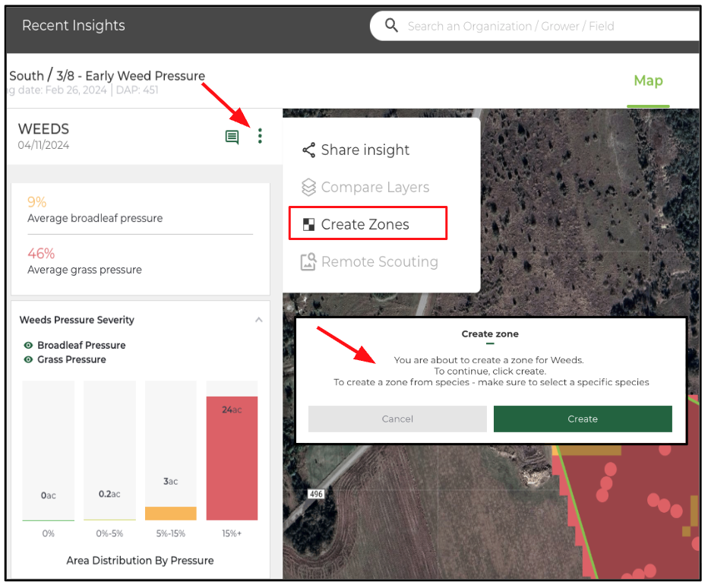
Task: Click the Share insight icon
Action: click(x=308, y=150)
